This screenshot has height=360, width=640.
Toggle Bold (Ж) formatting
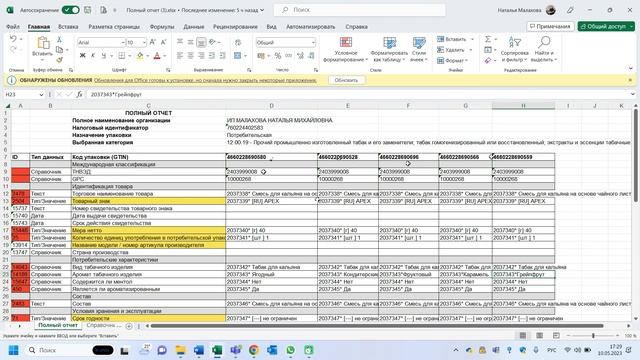click(x=82, y=56)
